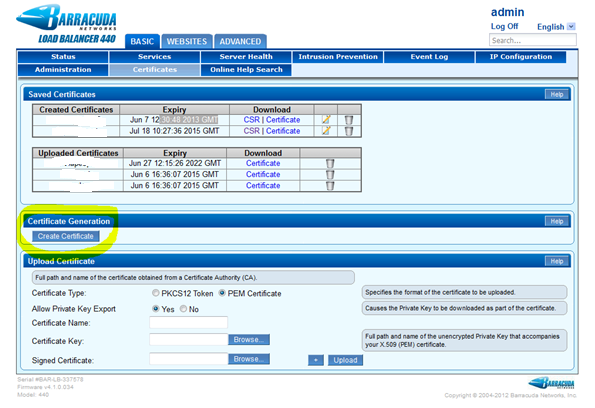Set Allow Private Key Export to No
This screenshot has height=408, width=595.
point(183,309)
